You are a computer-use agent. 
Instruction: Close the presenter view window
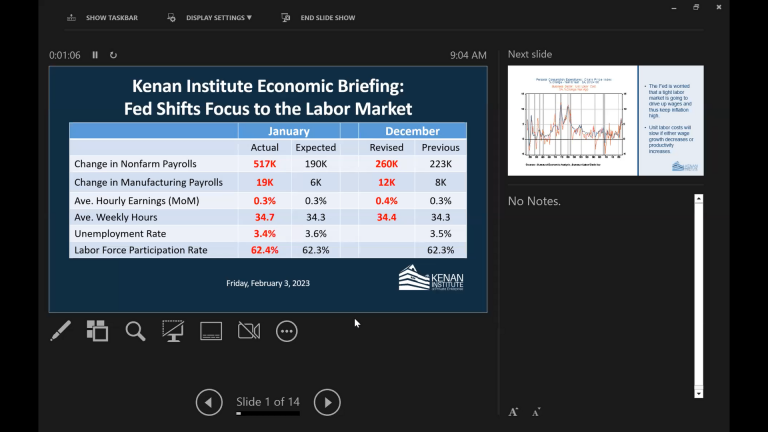[x=719, y=7]
